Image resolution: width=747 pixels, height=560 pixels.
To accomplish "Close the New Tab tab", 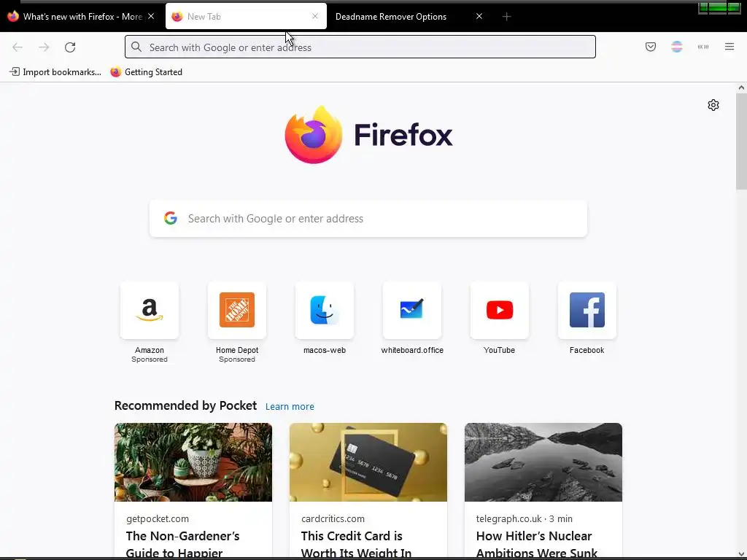I will point(315,16).
